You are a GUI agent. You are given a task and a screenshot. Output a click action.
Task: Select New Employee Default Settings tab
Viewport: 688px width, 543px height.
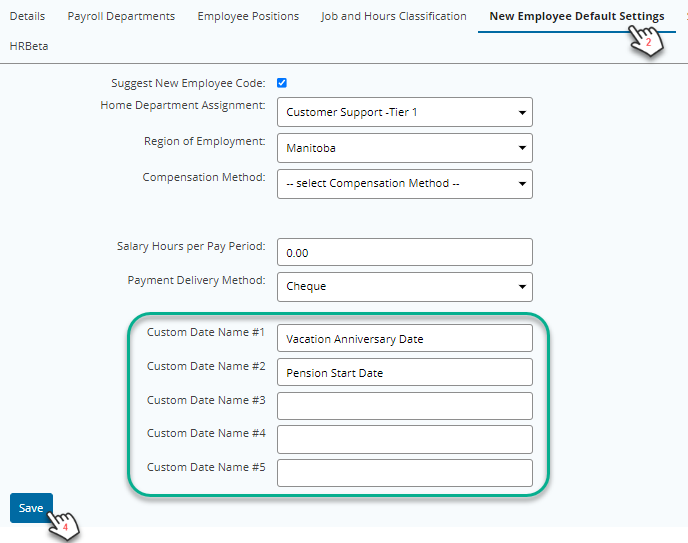(577, 16)
